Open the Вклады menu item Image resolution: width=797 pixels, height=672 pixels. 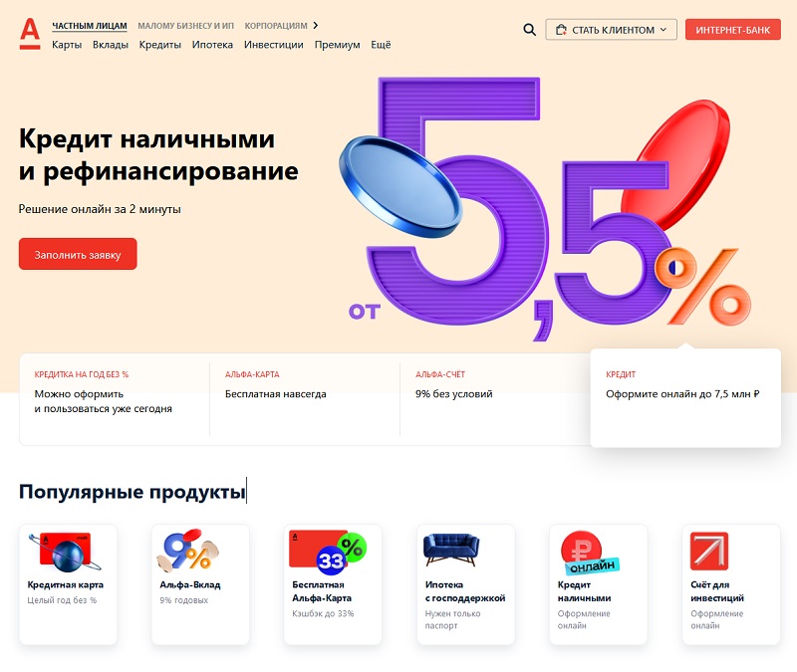(111, 45)
